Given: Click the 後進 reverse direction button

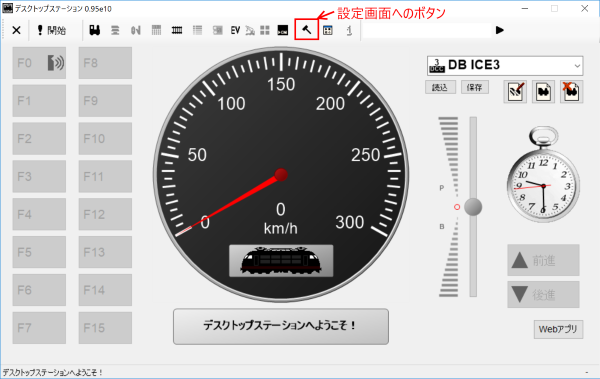Looking at the screenshot, I should point(543,294).
